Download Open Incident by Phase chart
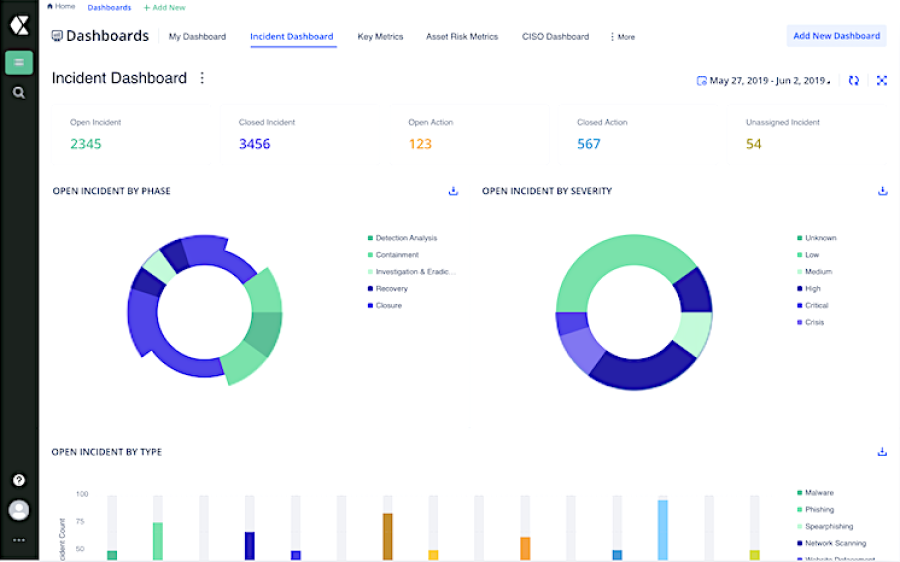Viewport: 900px width, 562px height. click(x=453, y=191)
